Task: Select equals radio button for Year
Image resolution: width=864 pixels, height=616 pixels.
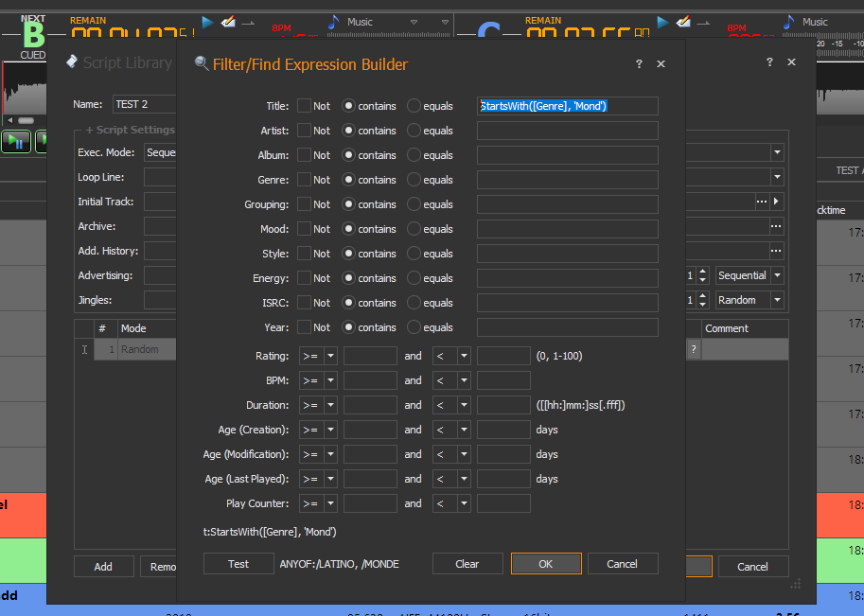Action: [414, 327]
